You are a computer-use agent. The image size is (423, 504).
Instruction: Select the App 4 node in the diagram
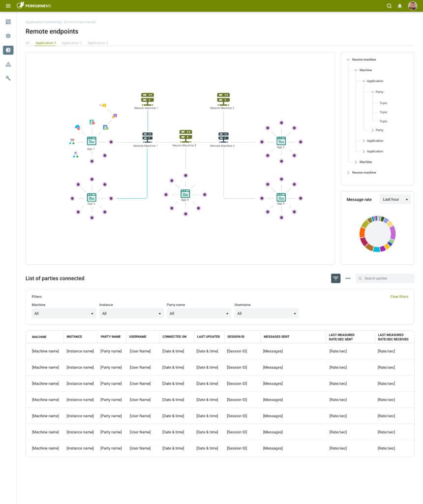tap(185, 193)
